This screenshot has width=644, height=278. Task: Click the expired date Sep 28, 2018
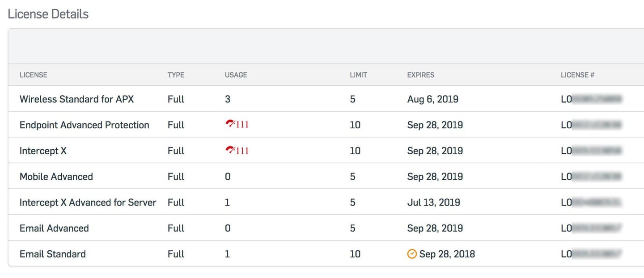[447, 254]
